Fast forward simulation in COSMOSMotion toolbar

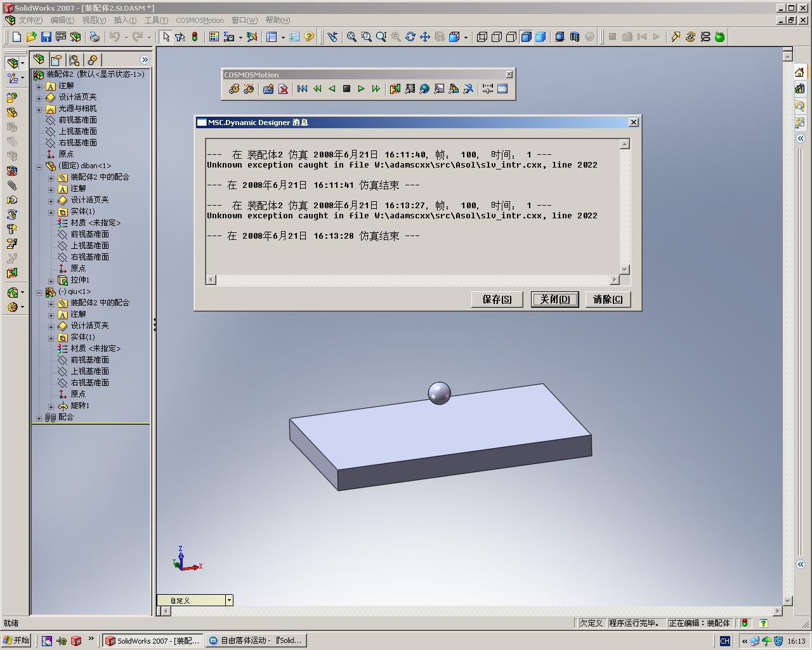376,89
